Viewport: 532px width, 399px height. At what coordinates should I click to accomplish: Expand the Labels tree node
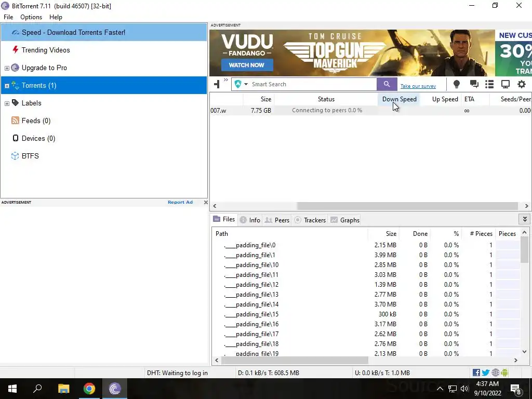7,103
